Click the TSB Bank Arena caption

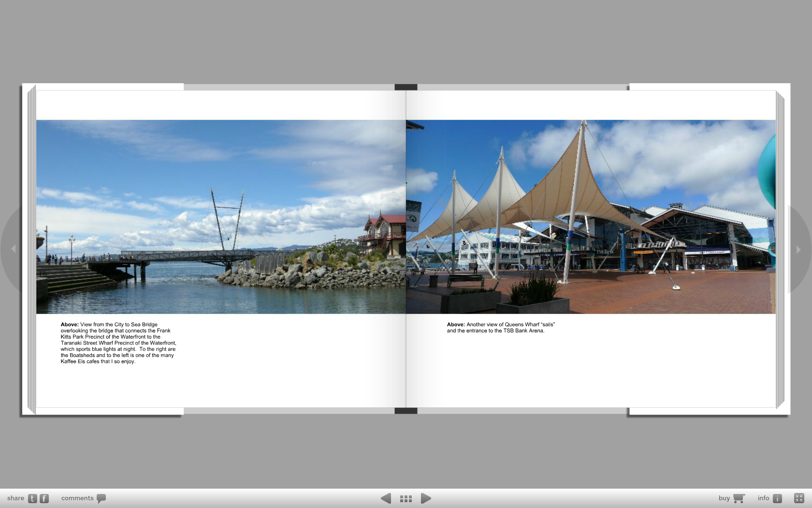500,328
